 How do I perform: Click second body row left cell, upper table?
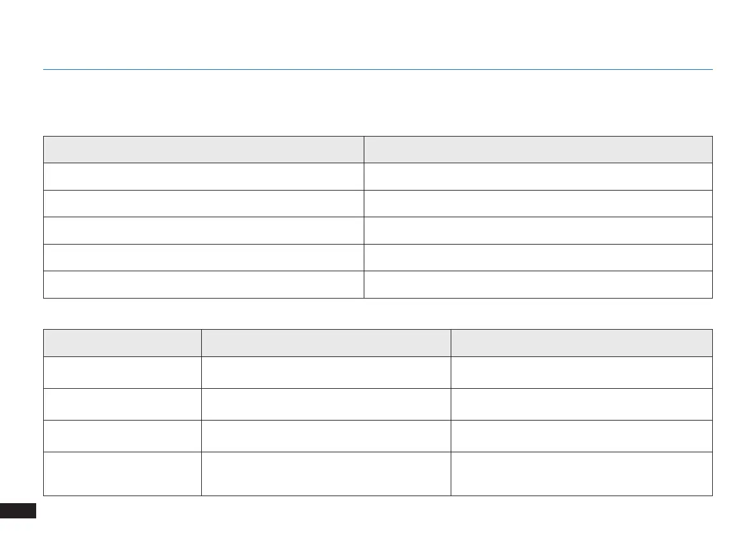point(203,203)
